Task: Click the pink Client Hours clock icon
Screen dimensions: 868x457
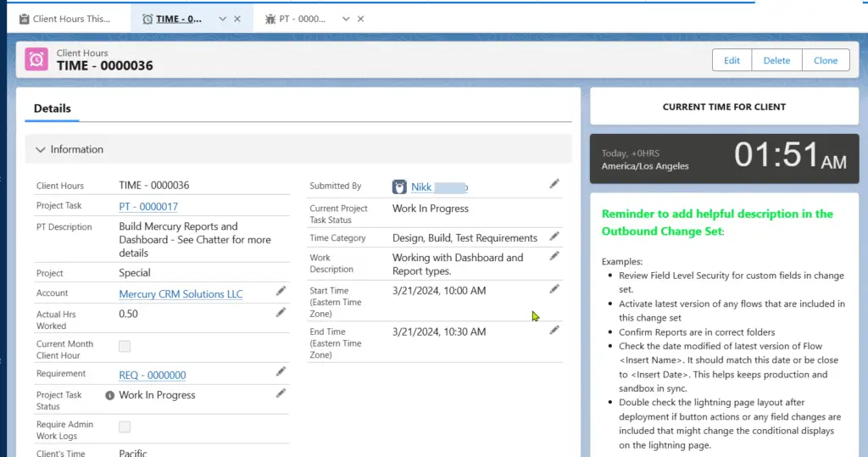Action: point(36,59)
